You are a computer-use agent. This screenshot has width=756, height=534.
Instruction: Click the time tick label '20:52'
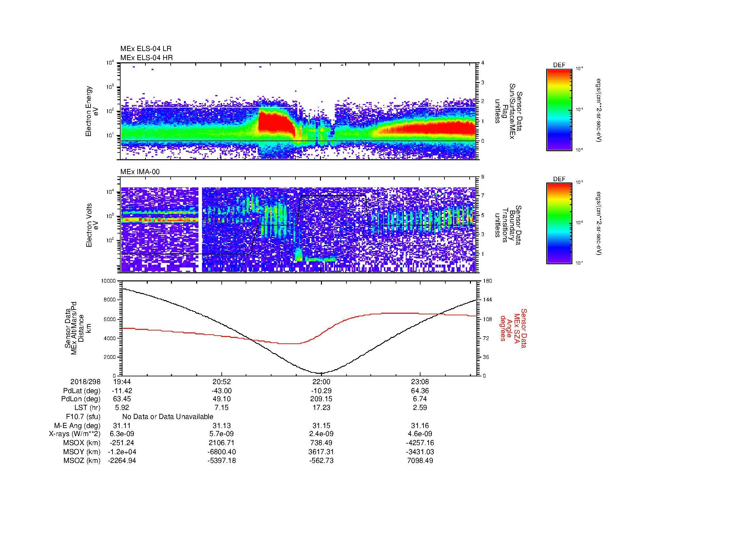tap(222, 382)
